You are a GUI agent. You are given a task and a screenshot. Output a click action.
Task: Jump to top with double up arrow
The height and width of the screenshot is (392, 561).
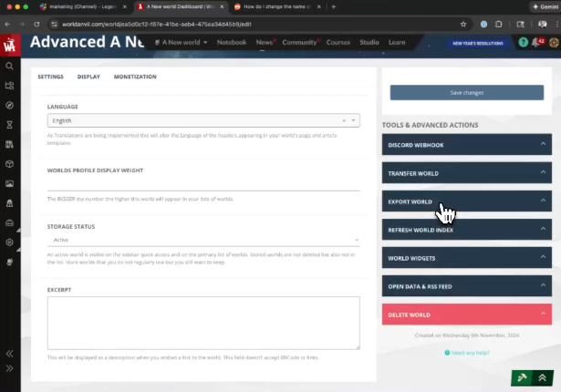pos(543,378)
